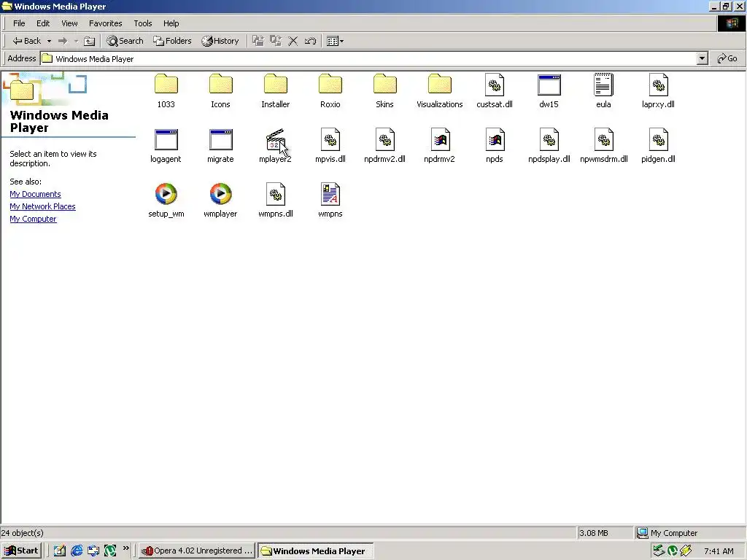Switch to the Opera 4.02 taskbar button

197,551
